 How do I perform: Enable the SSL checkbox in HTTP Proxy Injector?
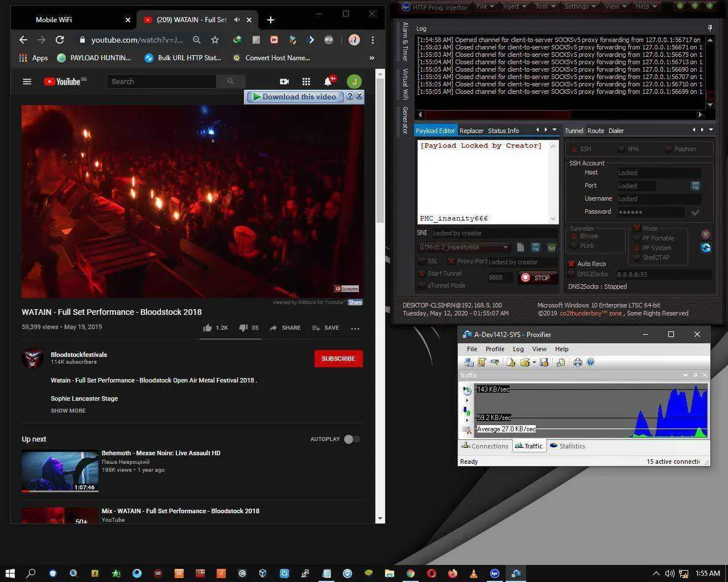click(x=421, y=261)
